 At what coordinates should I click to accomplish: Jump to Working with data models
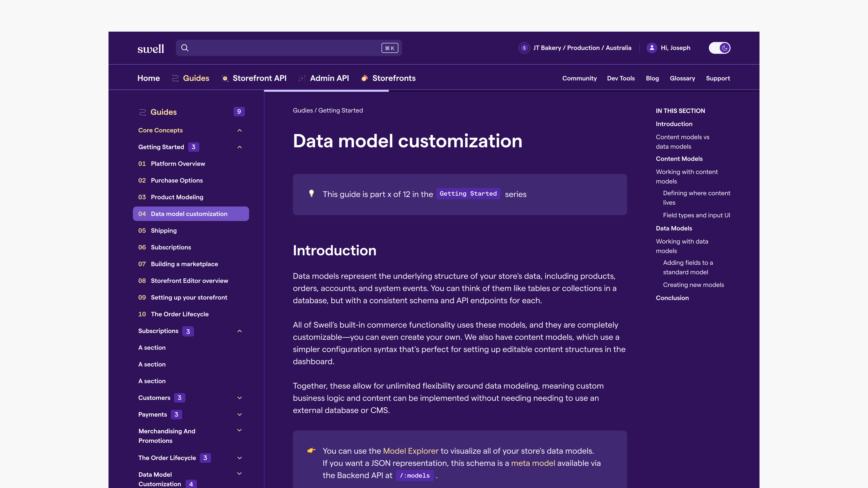click(x=682, y=246)
